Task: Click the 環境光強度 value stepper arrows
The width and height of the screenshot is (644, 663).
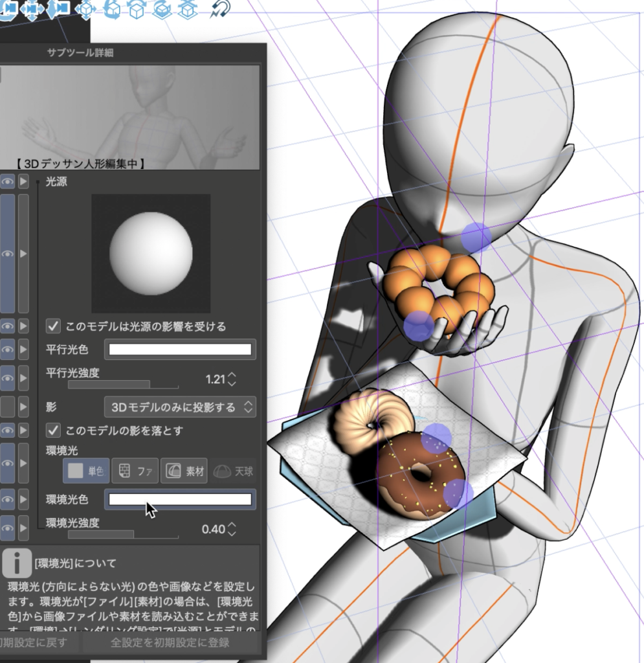Action: [232, 529]
